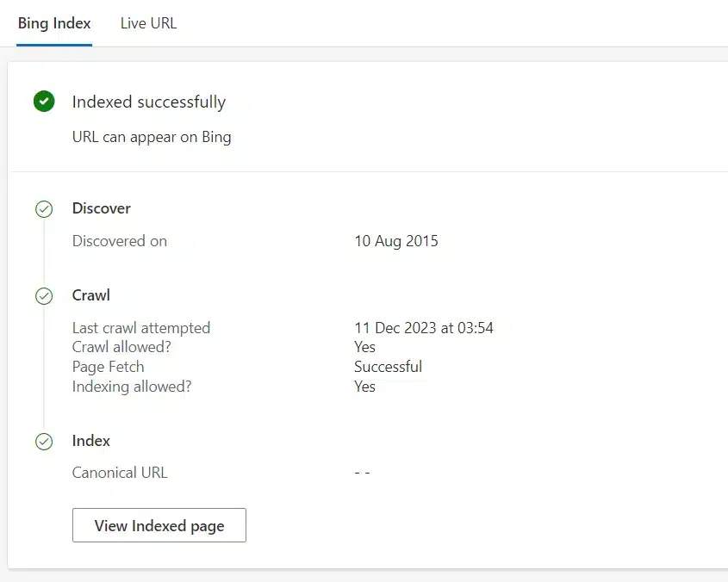Image resolution: width=728 pixels, height=582 pixels.
Task: Click the Indexing allowed? label
Action: point(132,387)
